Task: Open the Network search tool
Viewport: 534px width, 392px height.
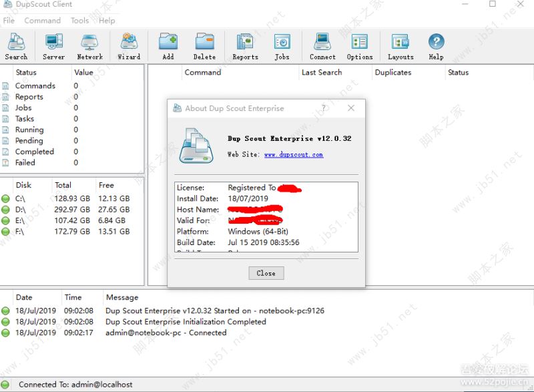Action: [x=89, y=46]
